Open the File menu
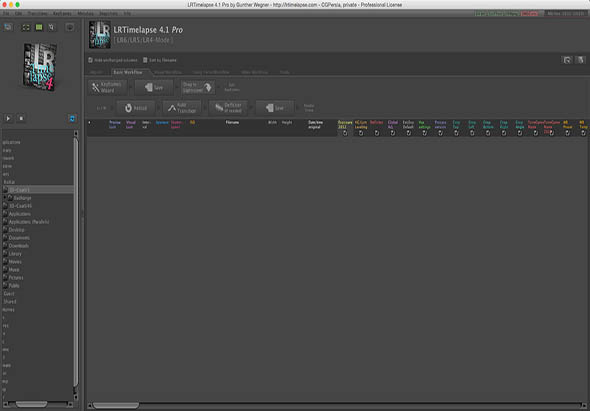 point(6,14)
